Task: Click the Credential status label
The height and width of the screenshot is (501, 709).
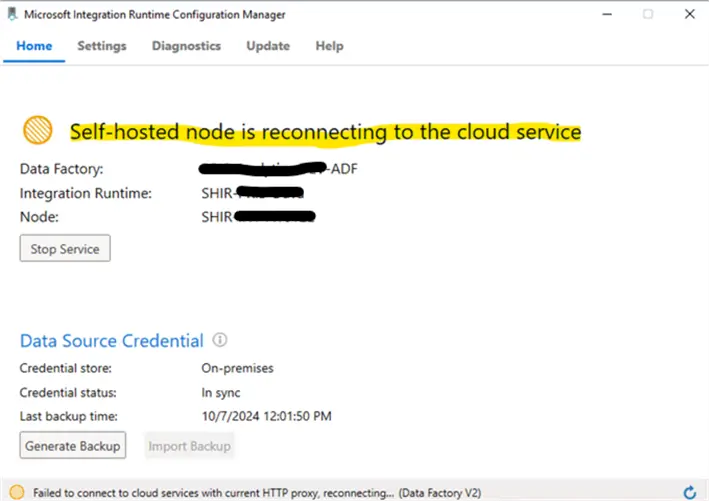Action: pos(68,392)
